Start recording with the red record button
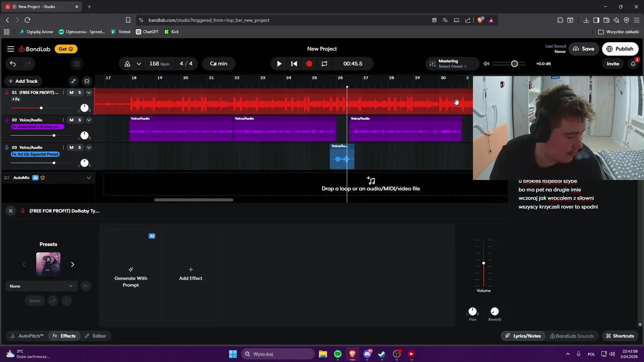644x362 pixels. pyautogui.click(x=309, y=64)
